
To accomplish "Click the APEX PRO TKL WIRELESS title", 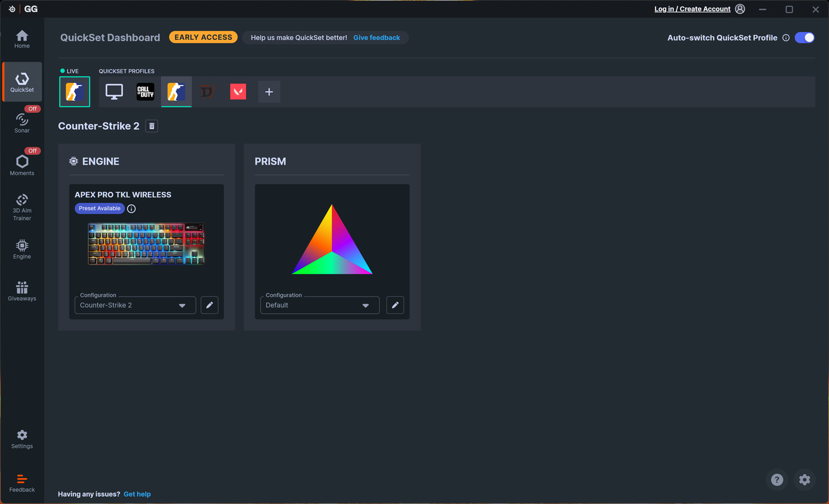I will 123,195.
